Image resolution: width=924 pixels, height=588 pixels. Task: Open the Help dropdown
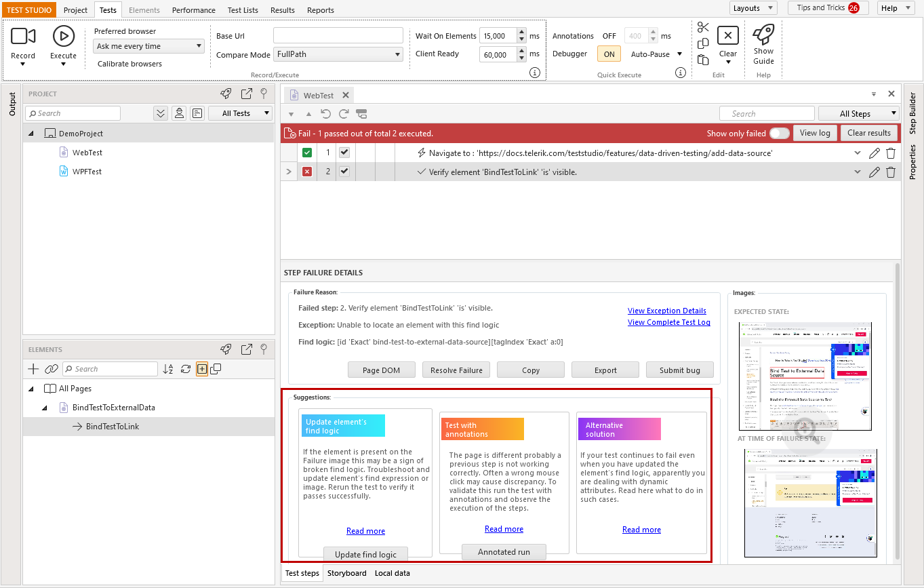pyautogui.click(x=896, y=8)
